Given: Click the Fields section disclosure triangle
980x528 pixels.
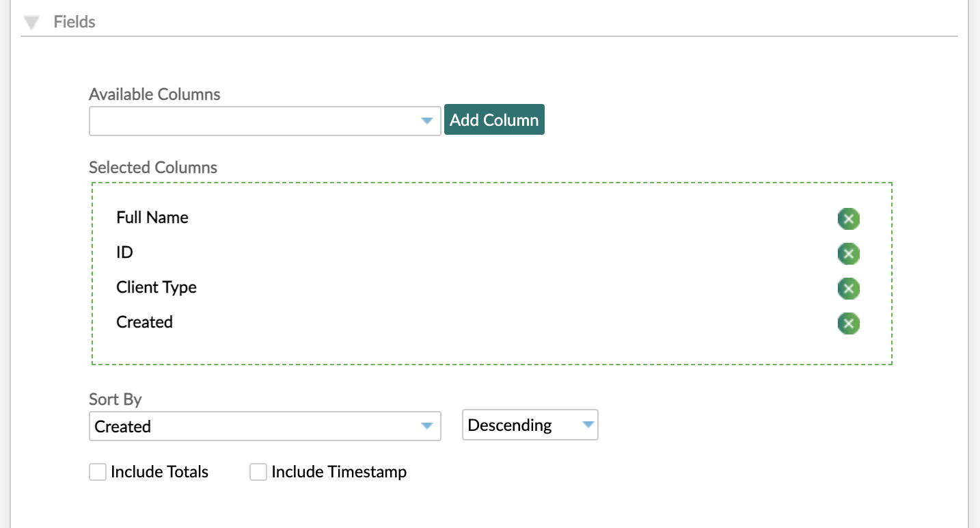Looking at the screenshot, I should point(31,21).
